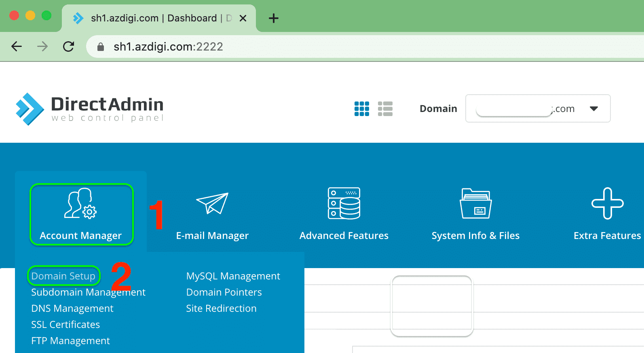Click the DirectAdmin logo

coord(90,109)
